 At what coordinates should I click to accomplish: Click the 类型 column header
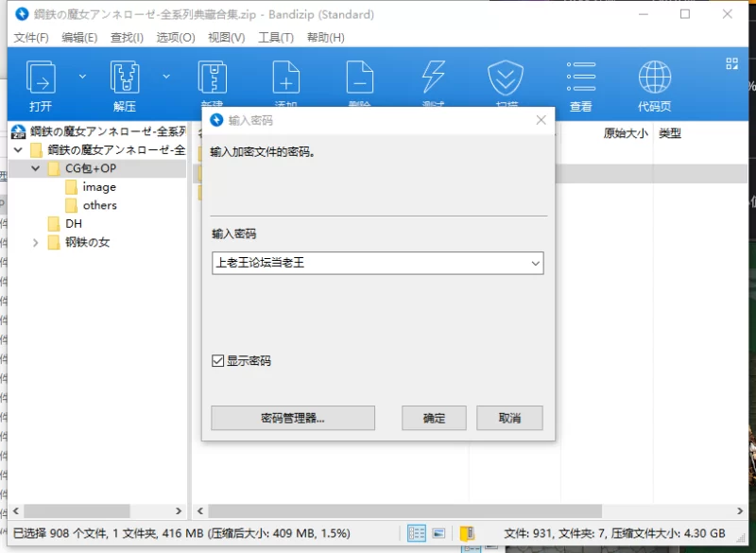670,133
